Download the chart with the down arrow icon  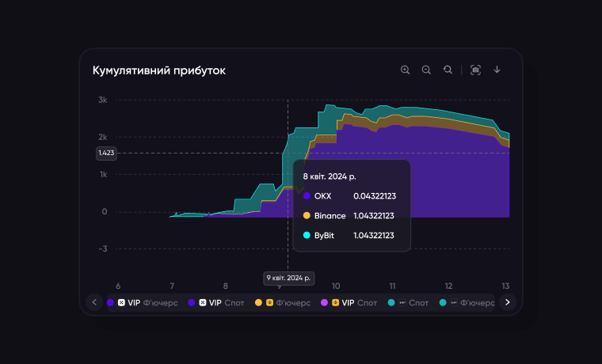[x=497, y=70]
